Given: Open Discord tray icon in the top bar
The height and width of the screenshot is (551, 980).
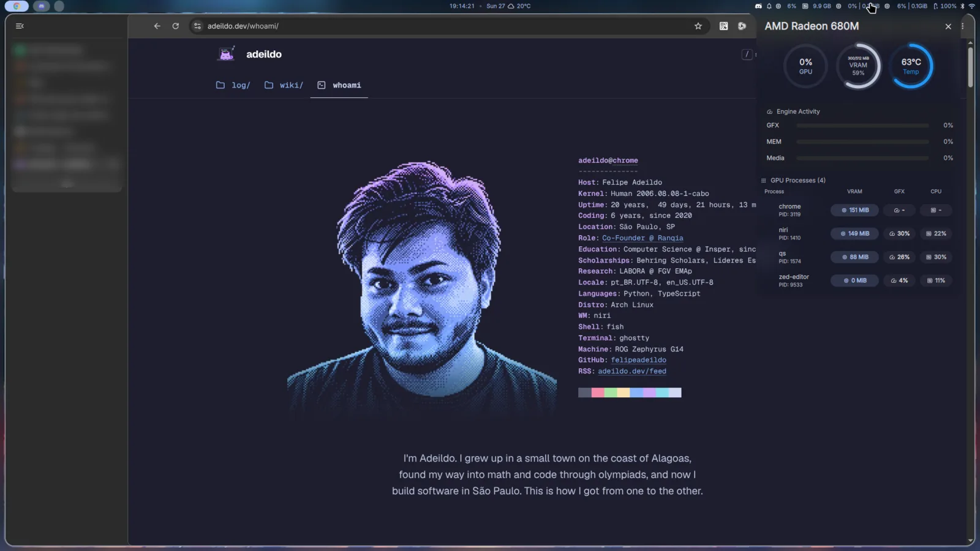Looking at the screenshot, I should [x=758, y=6].
